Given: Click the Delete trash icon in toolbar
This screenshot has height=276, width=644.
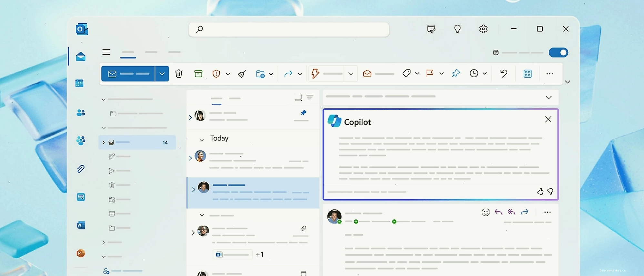Looking at the screenshot, I should [178, 74].
